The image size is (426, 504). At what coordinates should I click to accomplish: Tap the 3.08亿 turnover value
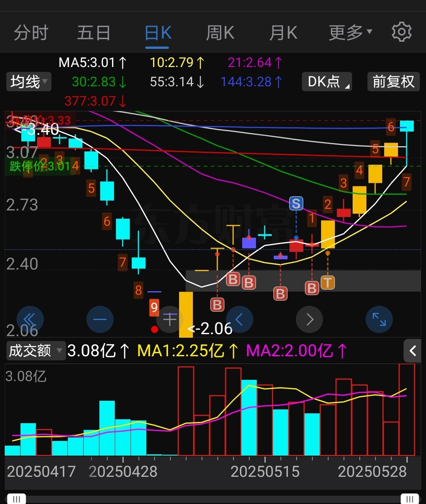pyautogui.click(x=98, y=351)
